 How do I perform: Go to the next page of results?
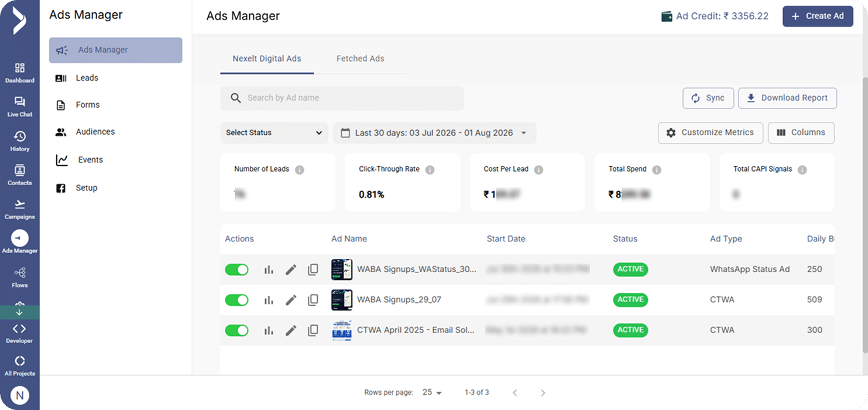pos(543,392)
